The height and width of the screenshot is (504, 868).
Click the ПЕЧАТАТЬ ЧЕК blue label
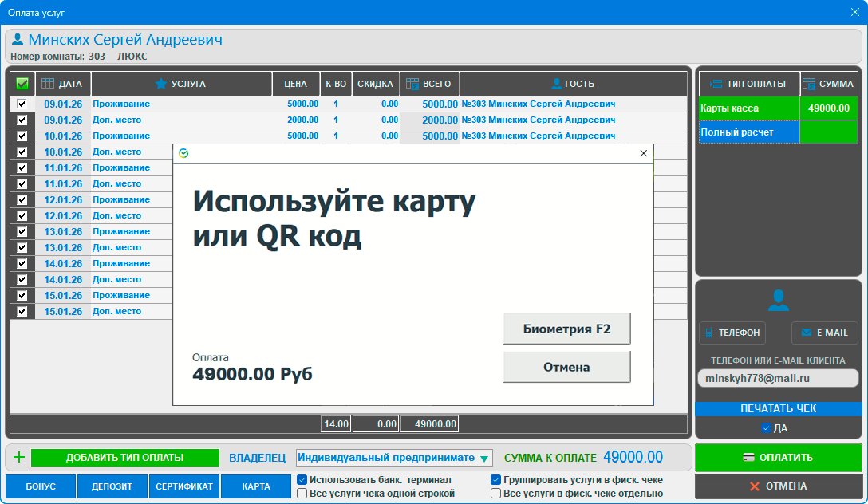[779, 408]
